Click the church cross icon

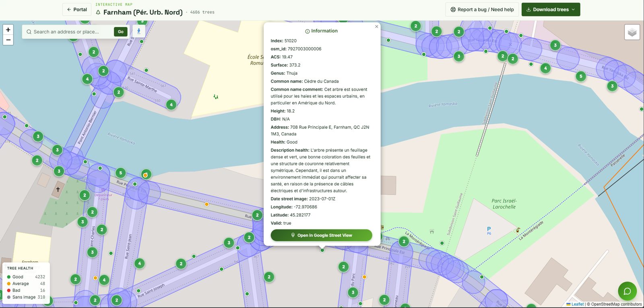click(58, 189)
